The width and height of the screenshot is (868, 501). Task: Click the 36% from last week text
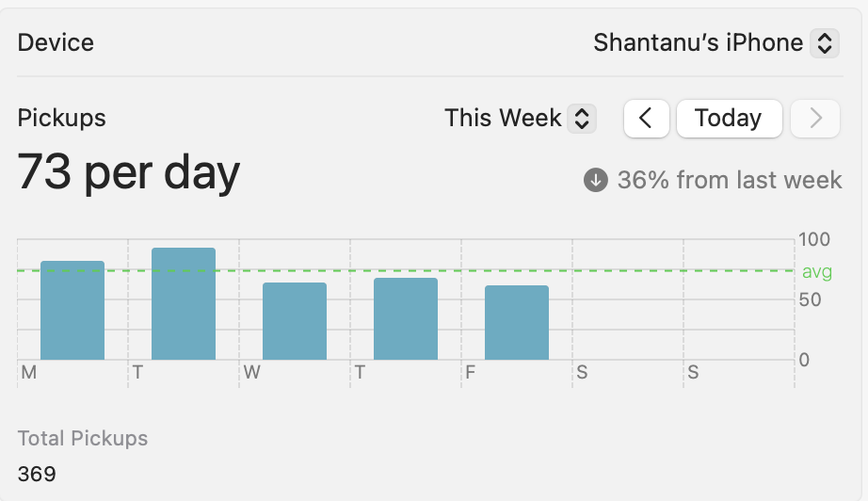[x=730, y=181]
